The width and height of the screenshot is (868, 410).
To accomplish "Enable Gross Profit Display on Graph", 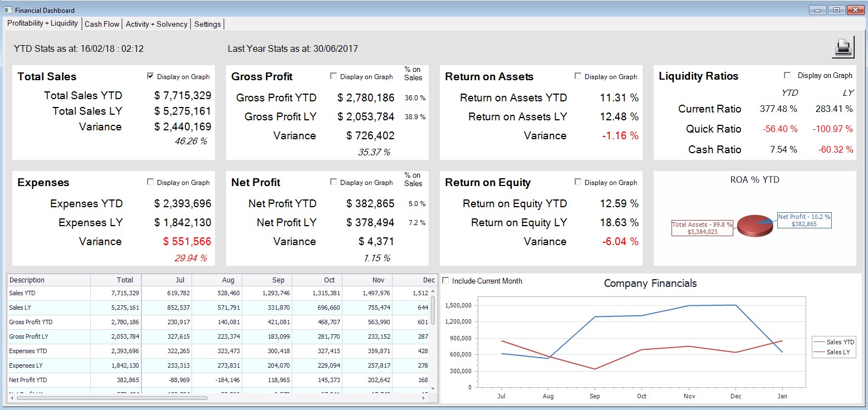I will point(334,76).
